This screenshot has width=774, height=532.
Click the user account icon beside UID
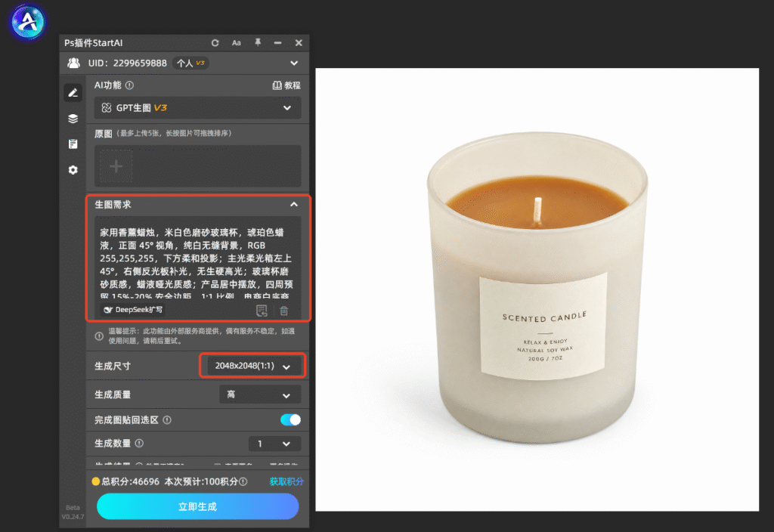click(73, 63)
